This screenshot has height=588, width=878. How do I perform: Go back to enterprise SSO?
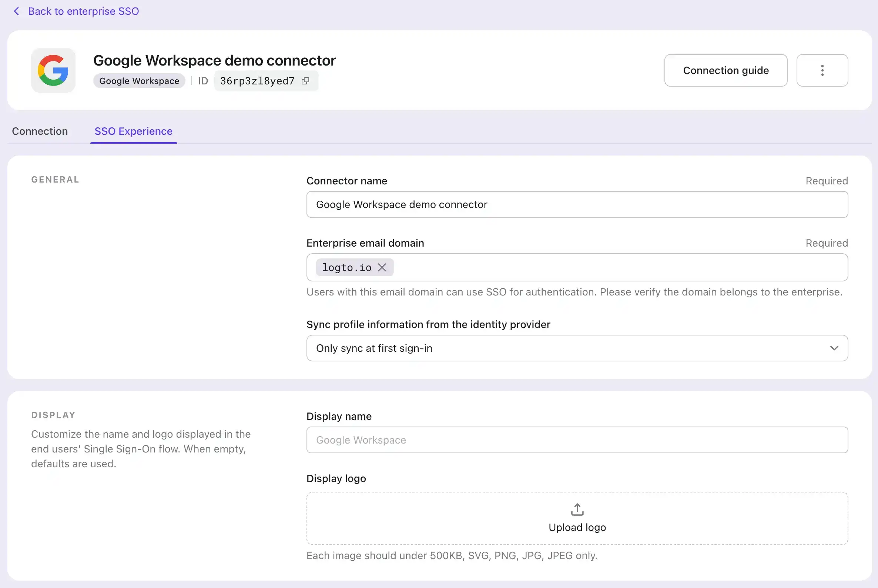click(x=83, y=11)
